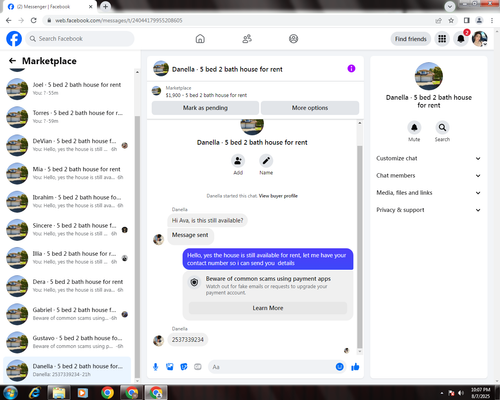Click the chat messages scrollbar
The image size is (500, 400).
(x=360, y=247)
